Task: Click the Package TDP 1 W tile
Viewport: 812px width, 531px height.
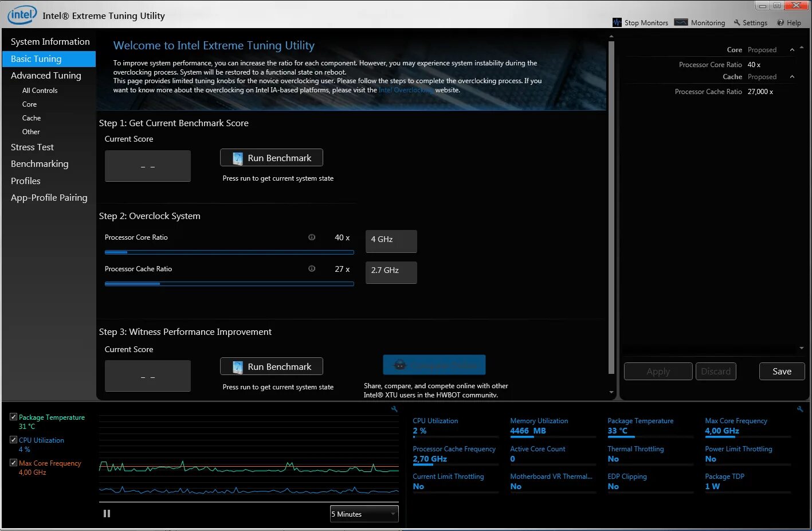Action: [x=747, y=482]
